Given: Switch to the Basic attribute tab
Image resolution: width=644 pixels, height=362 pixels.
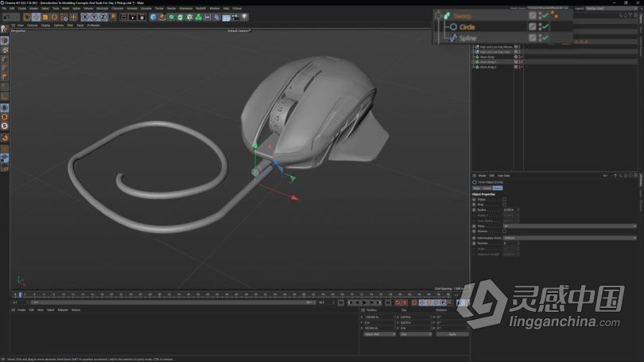Looking at the screenshot, I should (x=476, y=189).
